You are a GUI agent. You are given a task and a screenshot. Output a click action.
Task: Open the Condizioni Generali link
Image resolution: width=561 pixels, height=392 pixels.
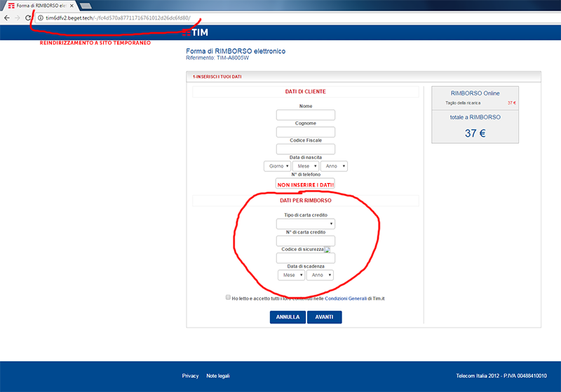(x=346, y=299)
